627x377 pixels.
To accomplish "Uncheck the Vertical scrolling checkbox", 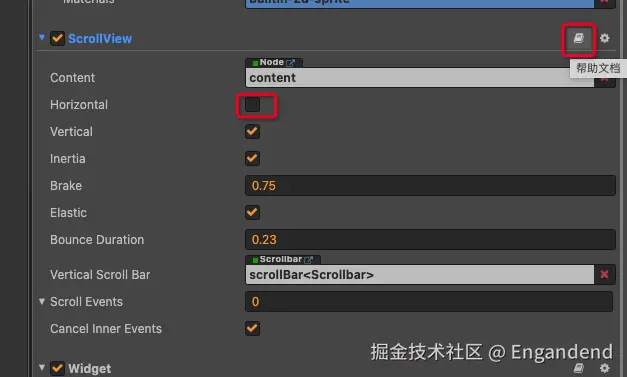I will pyautogui.click(x=252, y=132).
